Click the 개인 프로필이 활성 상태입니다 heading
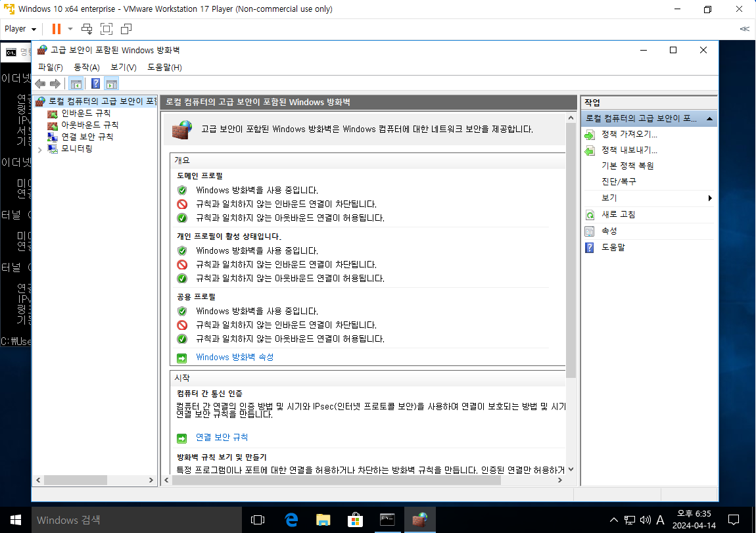Viewport: 756px width, 533px height. pyautogui.click(x=229, y=237)
